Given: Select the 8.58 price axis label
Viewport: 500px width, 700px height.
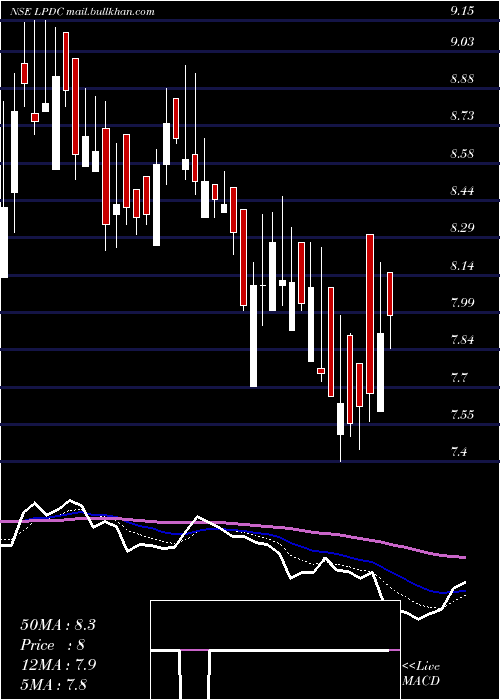Looking at the screenshot, I should point(462,154).
